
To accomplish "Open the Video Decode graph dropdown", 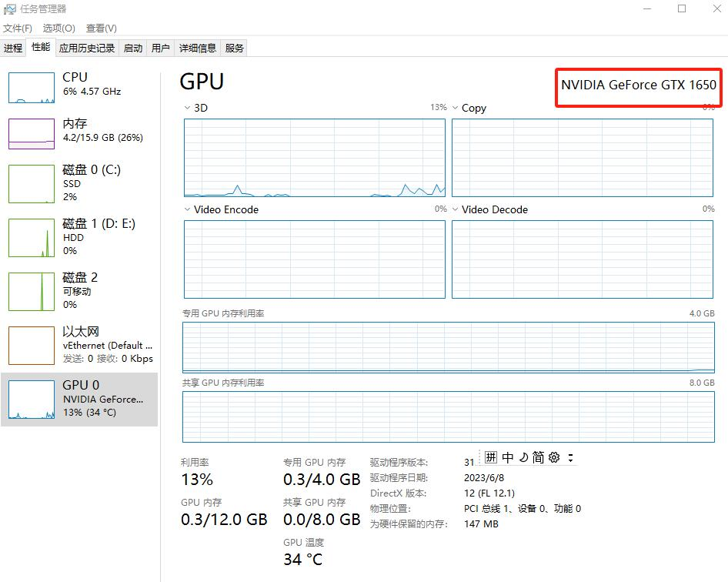I will [x=456, y=209].
